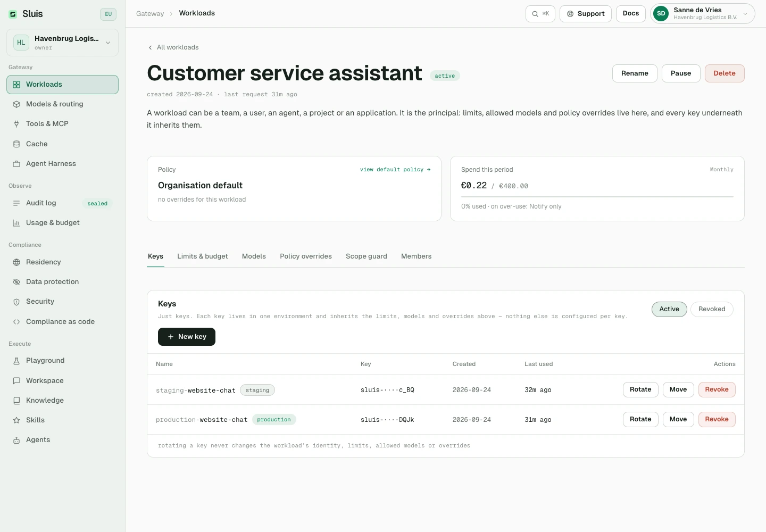Switch to the Limits & budget tab
Screen dimensions: 766x532
point(203,256)
